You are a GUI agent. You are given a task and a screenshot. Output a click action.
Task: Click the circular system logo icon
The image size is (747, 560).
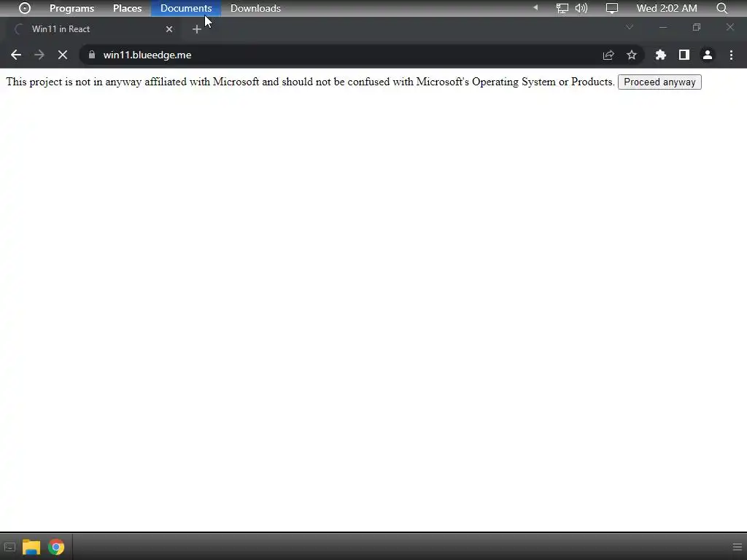click(24, 8)
